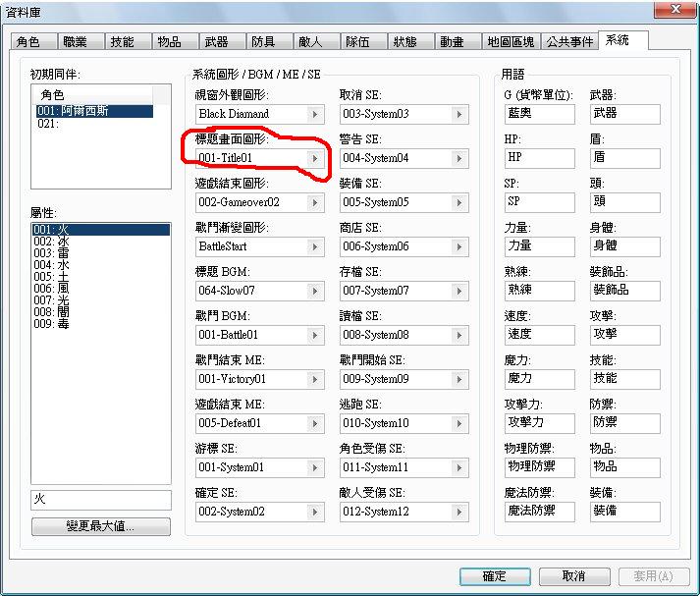Click the 武器 term input field
The height and width of the screenshot is (596, 700).
pos(625,114)
